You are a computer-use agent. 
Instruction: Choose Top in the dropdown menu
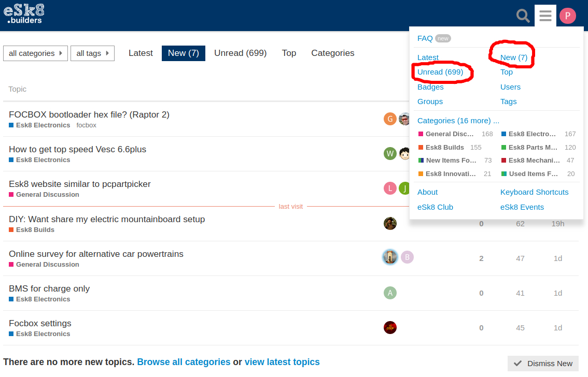tap(506, 72)
